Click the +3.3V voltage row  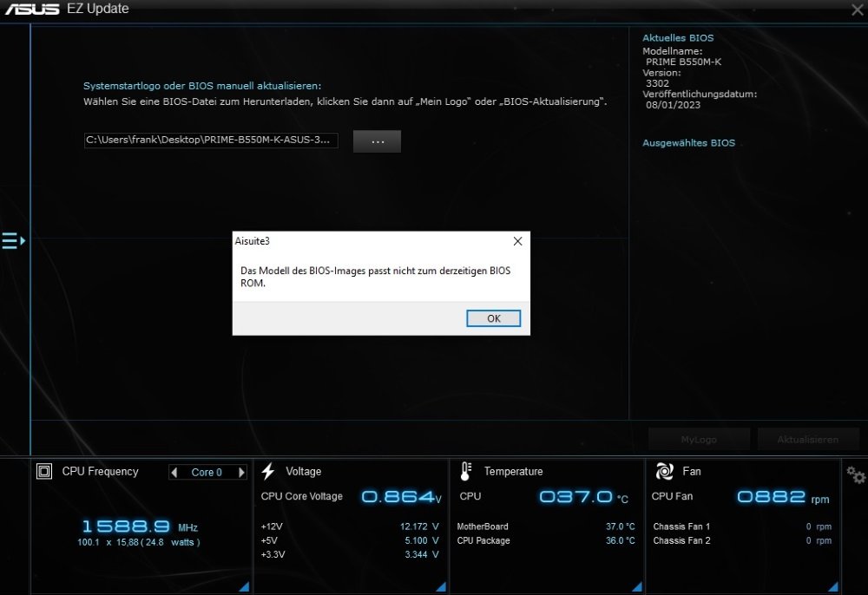point(350,554)
